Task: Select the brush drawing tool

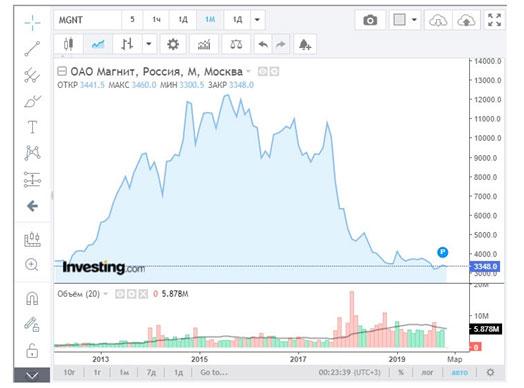Action: 32,101
